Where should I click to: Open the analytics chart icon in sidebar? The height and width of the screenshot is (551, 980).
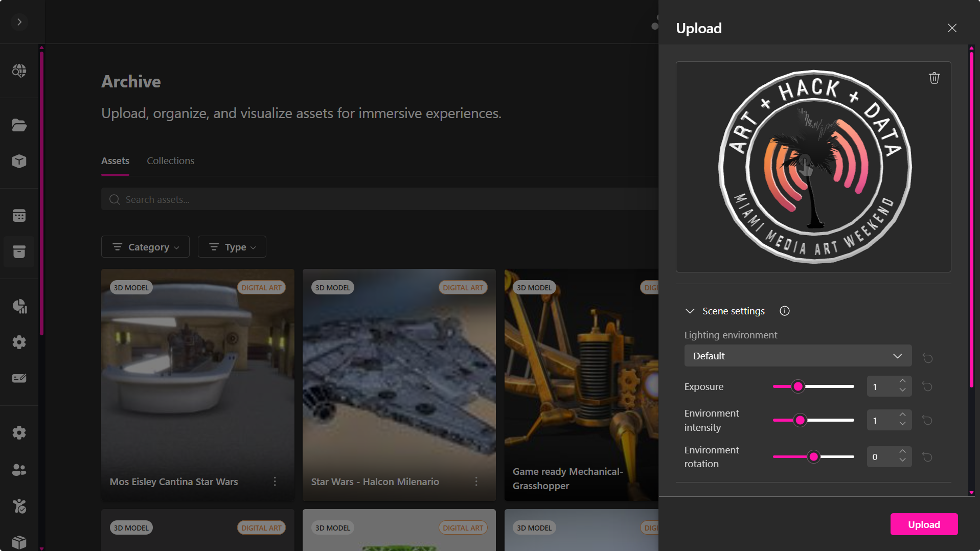tap(19, 306)
